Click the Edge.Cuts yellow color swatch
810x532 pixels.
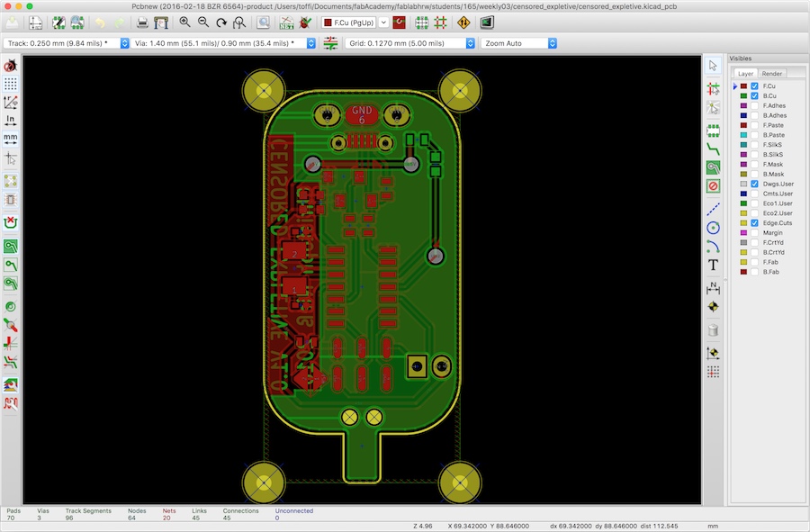[744, 223]
